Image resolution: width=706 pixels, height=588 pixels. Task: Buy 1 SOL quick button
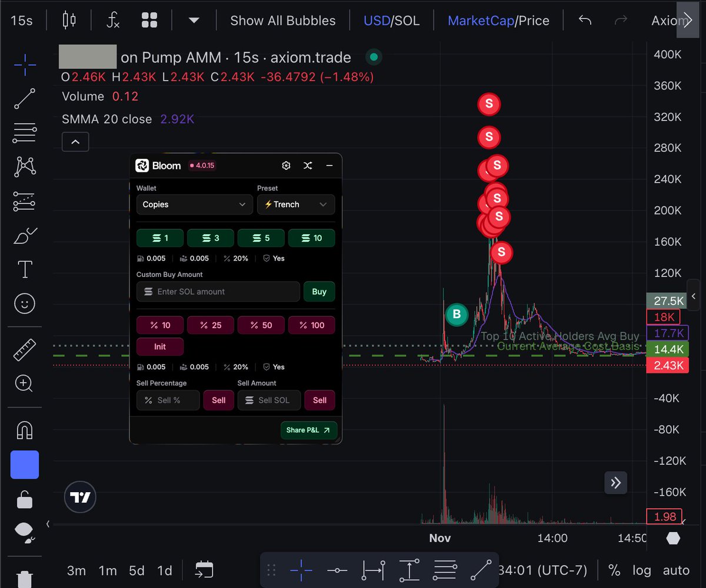coord(160,238)
